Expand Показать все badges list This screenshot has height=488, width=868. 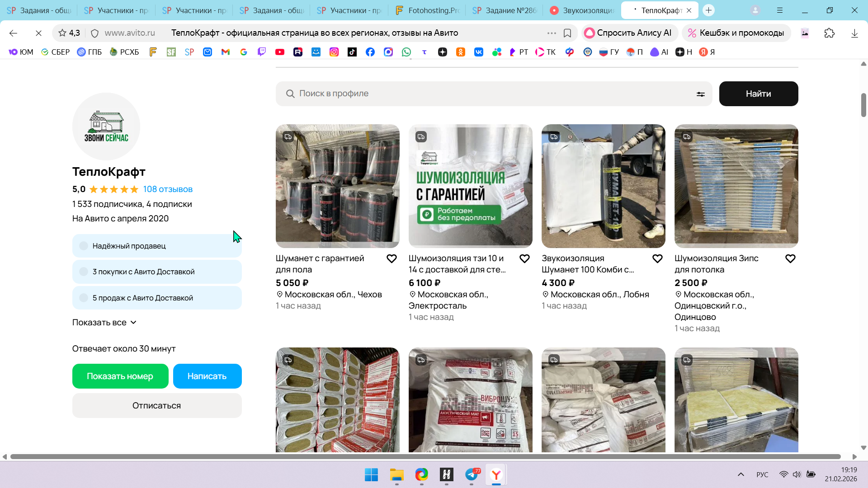[104, 322]
